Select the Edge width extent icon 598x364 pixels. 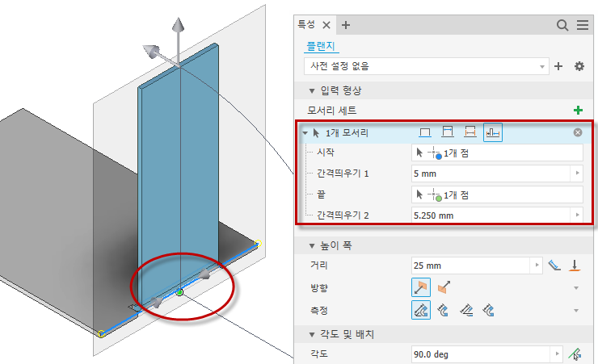pos(425,132)
